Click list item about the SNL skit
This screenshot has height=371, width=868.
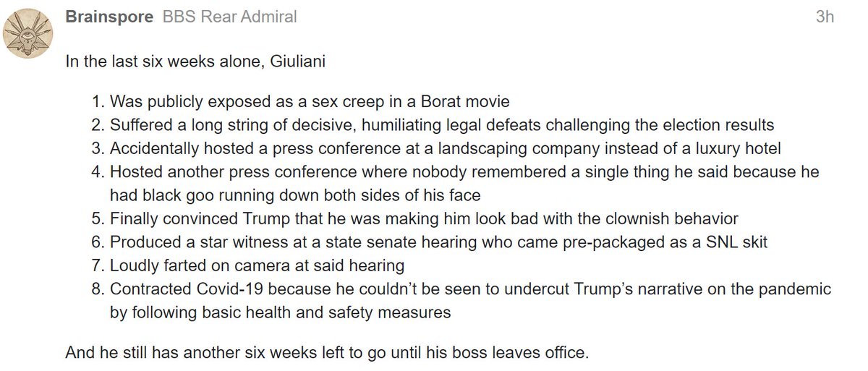tap(438, 242)
